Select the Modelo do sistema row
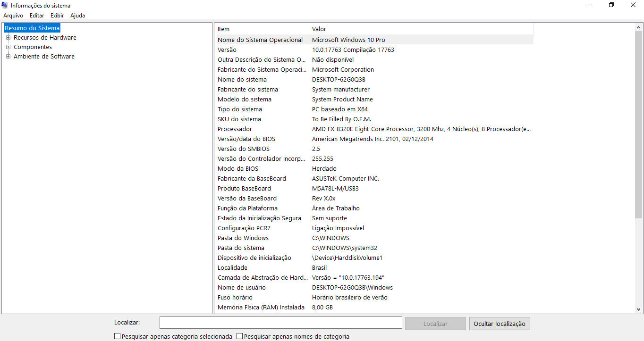Viewport: 644px width, 341px height. [374, 100]
